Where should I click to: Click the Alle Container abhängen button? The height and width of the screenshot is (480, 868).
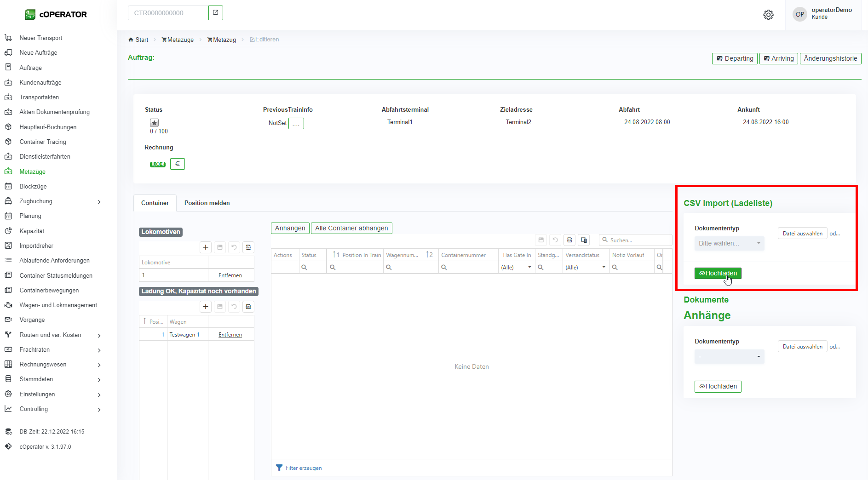[x=351, y=228]
